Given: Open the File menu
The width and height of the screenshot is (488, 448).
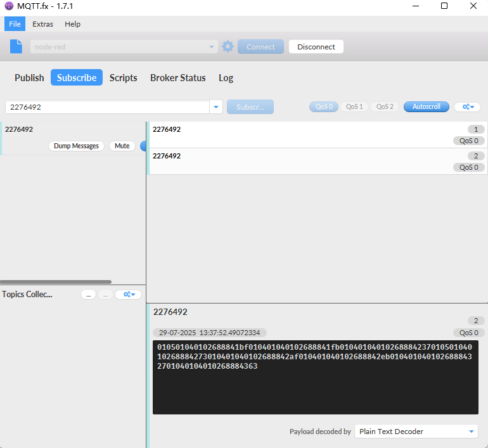Looking at the screenshot, I should 15,24.
